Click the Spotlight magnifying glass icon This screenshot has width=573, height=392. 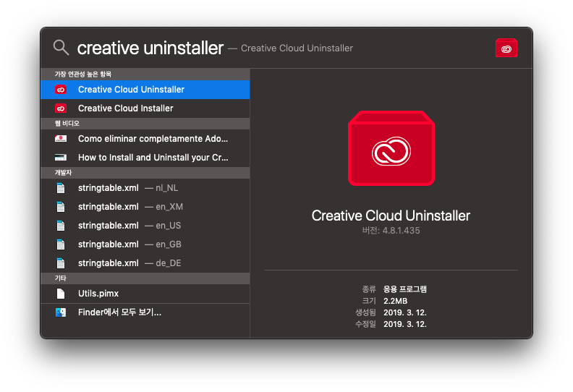tap(61, 48)
